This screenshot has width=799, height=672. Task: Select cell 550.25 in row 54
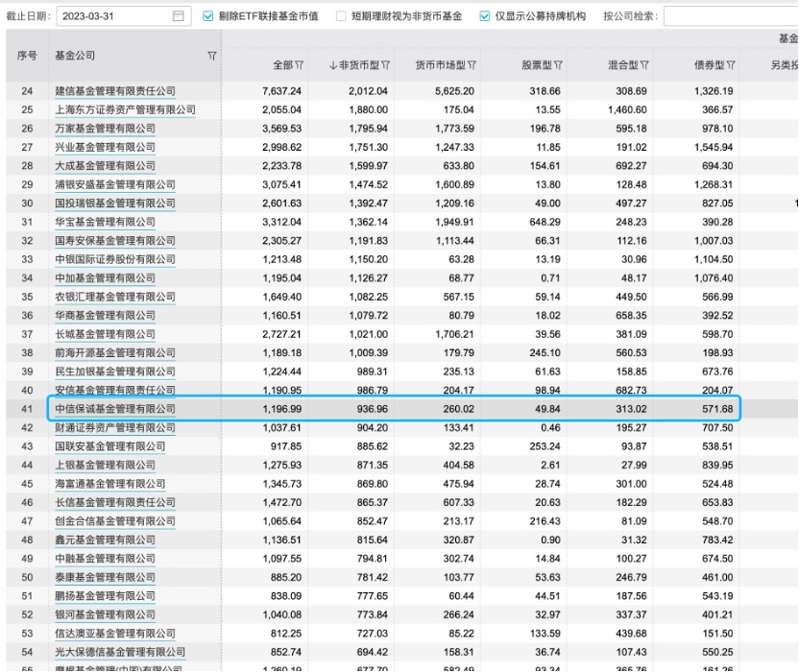[717, 652]
